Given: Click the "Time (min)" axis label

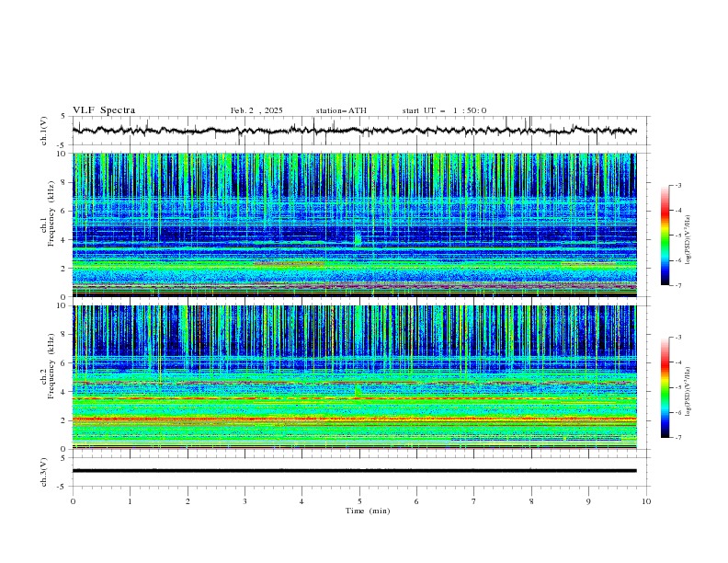Looking at the screenshot, I should coord(368,511).
